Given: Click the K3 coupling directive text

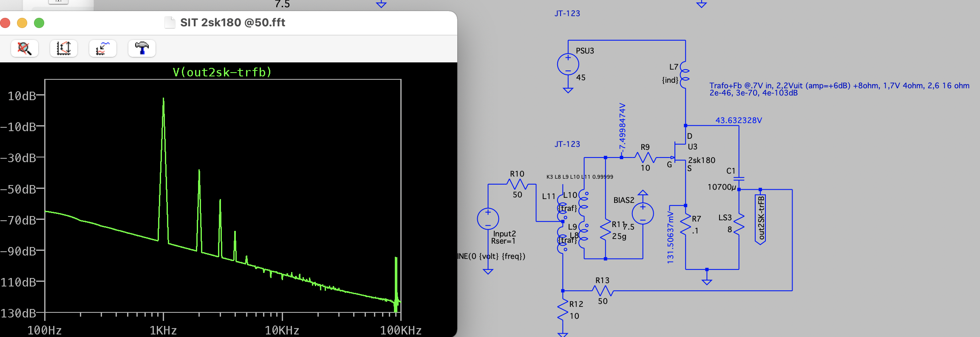Looking at the screenshot, I should [580, 177].
